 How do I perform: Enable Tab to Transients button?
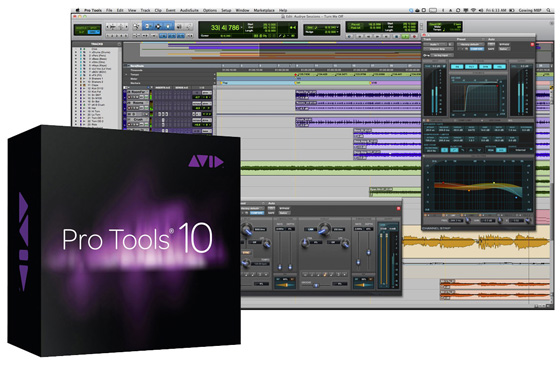coord(145,36)
